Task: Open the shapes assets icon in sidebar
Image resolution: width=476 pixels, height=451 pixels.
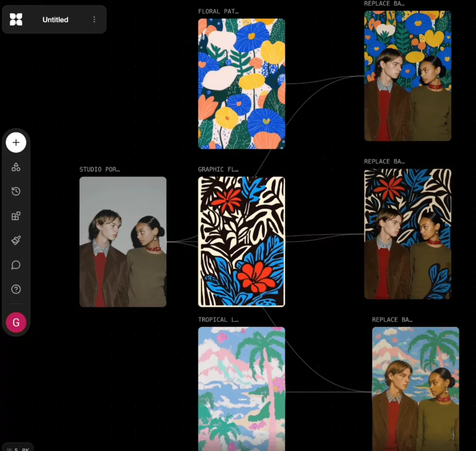Action: 16,167
